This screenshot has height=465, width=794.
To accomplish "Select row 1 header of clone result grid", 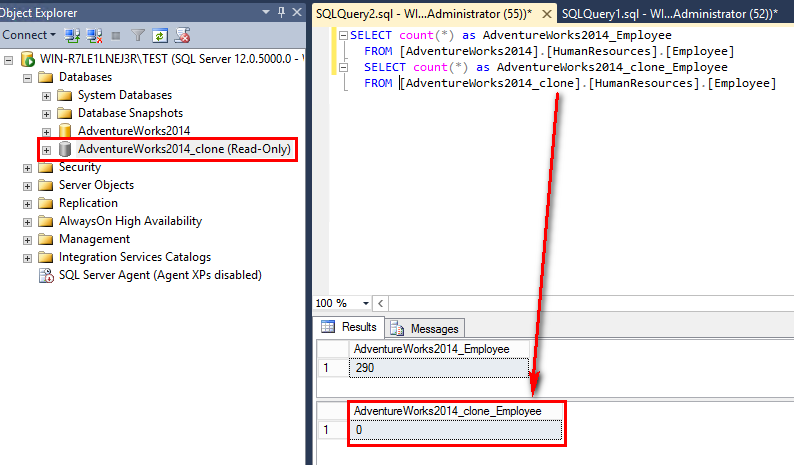I will click(x=333, y=430).
